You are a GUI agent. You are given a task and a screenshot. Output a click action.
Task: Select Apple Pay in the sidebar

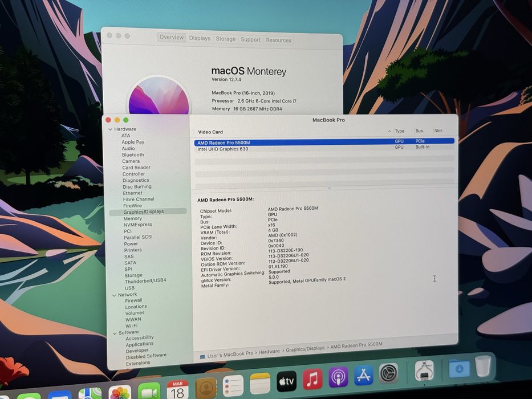pyautogui.click(x=133, y=142)
